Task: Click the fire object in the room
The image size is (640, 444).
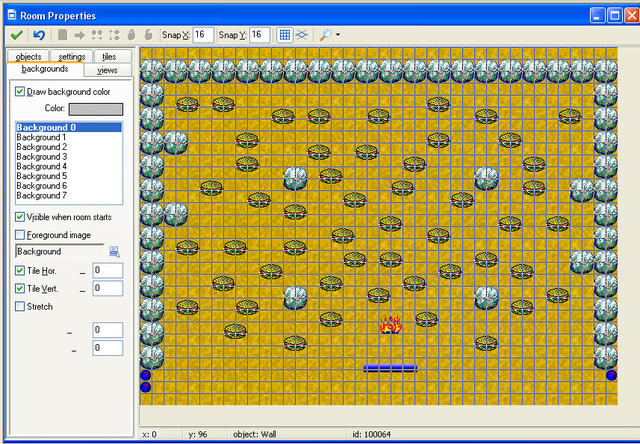Action: click(391, 324)
